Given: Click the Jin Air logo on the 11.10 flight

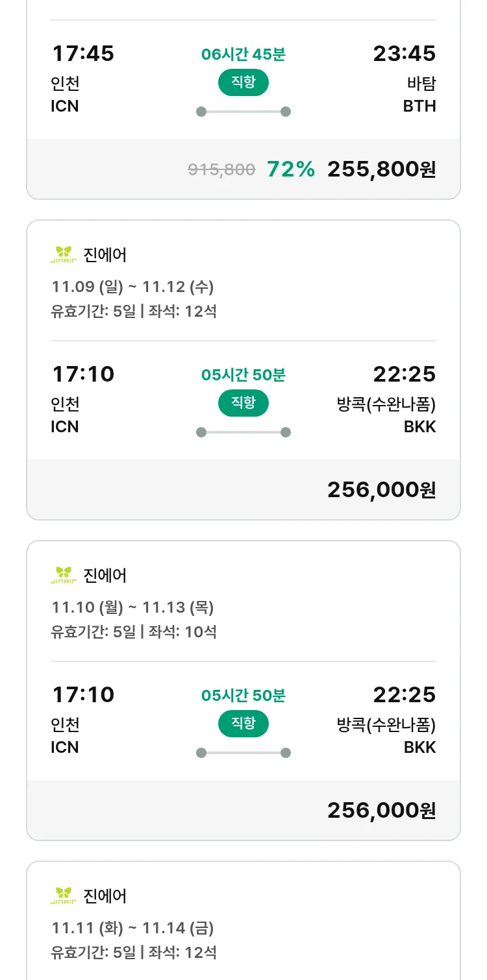Looking at the screenshot, I should click(64, 575).
